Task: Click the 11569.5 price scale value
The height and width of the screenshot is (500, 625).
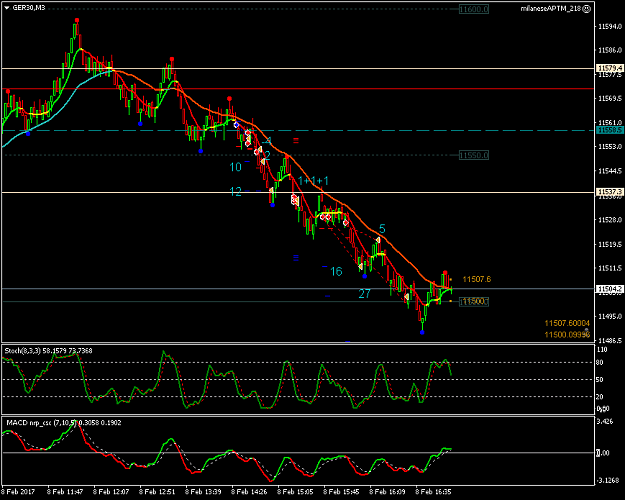Action: click(x=610, y=98)
